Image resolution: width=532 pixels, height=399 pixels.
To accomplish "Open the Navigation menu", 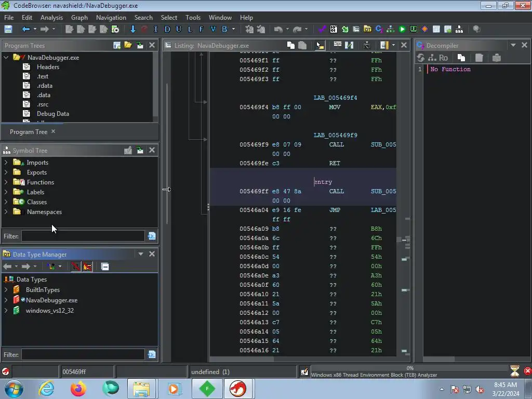I will (111, 18).
